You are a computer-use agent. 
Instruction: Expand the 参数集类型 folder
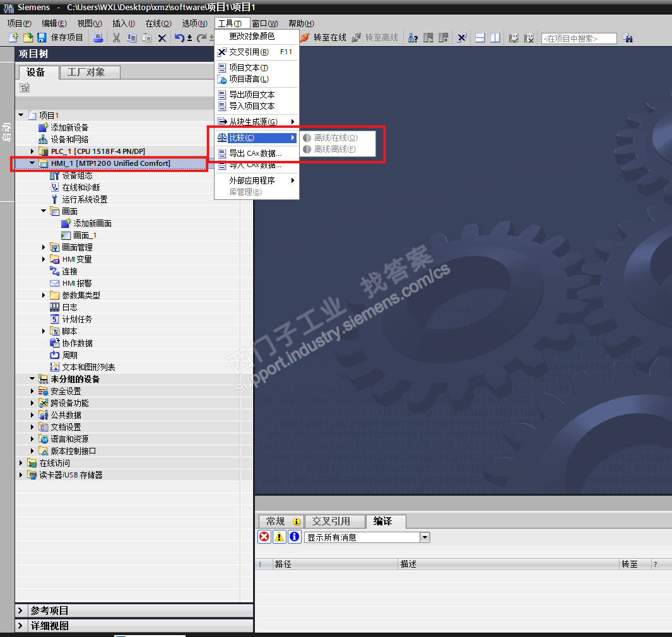(44, 295)
